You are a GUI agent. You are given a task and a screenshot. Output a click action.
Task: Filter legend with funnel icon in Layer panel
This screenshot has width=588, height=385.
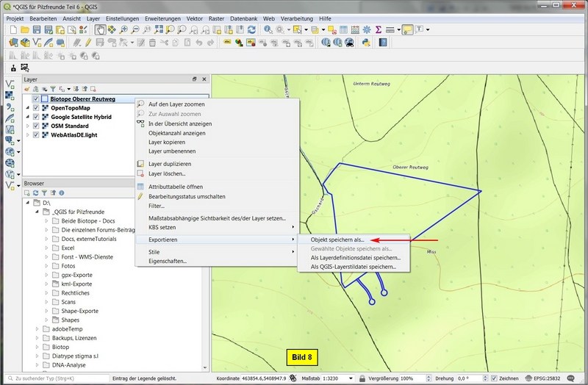(53, 89)
